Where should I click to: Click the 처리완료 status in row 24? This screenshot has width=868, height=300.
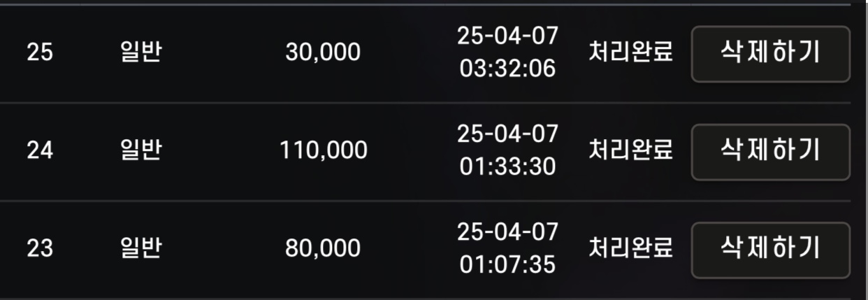tap(630, 150)
